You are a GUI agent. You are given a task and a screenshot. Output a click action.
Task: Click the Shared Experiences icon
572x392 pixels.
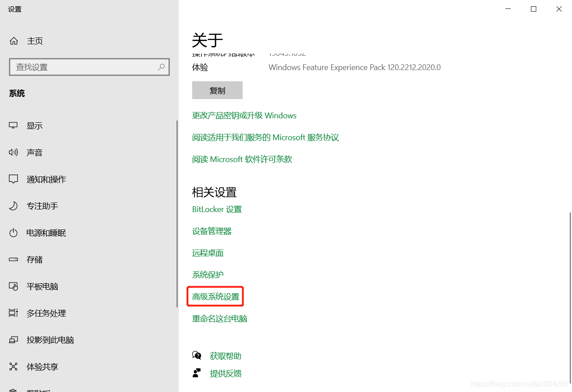pyautogui.click(x=13, y=367)
